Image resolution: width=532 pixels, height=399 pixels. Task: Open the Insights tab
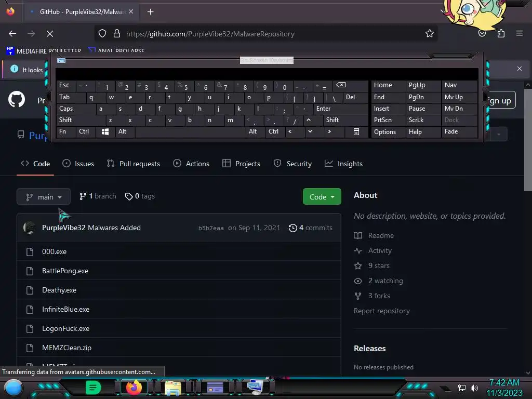(343, 164)
